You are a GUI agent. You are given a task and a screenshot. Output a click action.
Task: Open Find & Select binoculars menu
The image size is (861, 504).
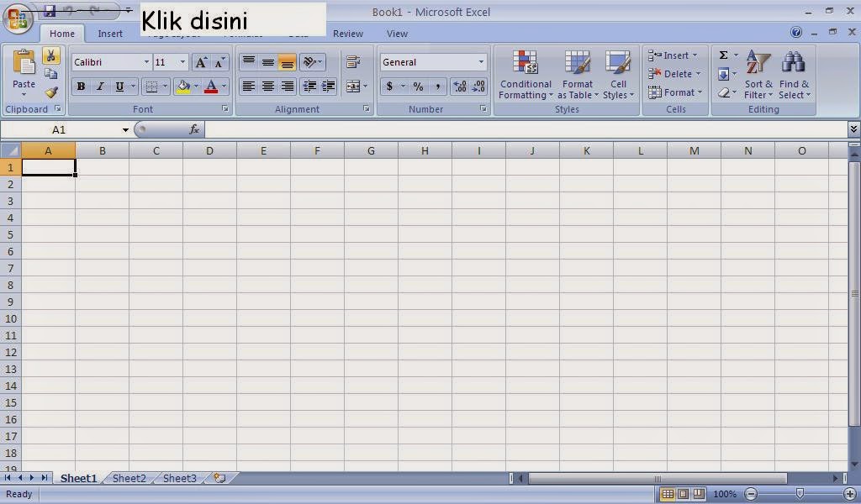[794, 75]
